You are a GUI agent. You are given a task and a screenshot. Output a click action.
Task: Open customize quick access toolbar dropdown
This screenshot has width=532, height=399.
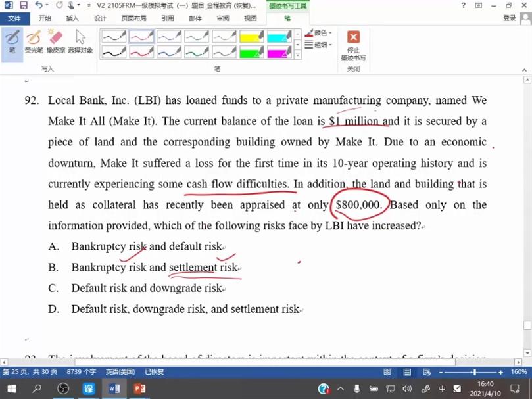tap(89, 5)
